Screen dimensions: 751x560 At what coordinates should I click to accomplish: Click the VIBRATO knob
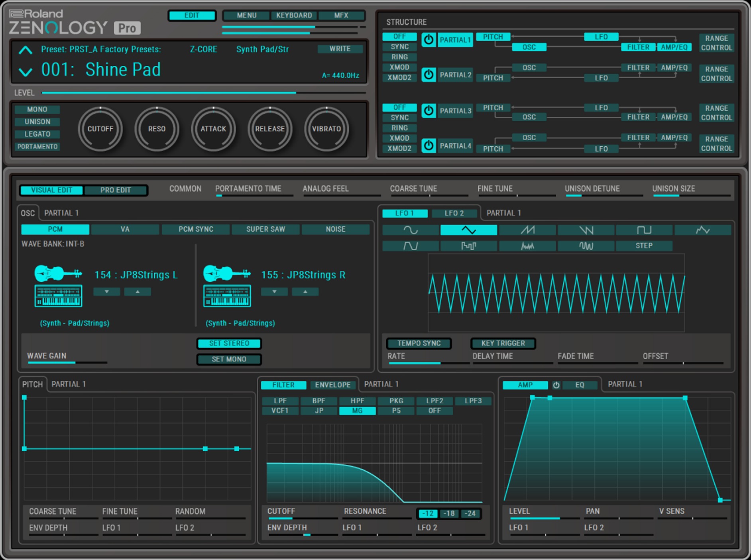click(x=326, y=129)
